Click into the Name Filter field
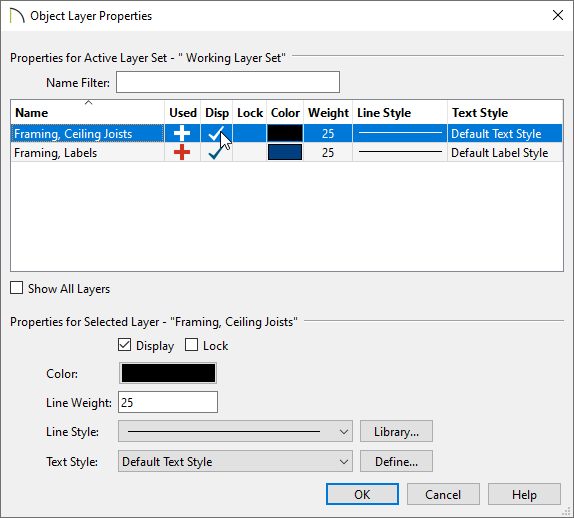 pos(228,82)
